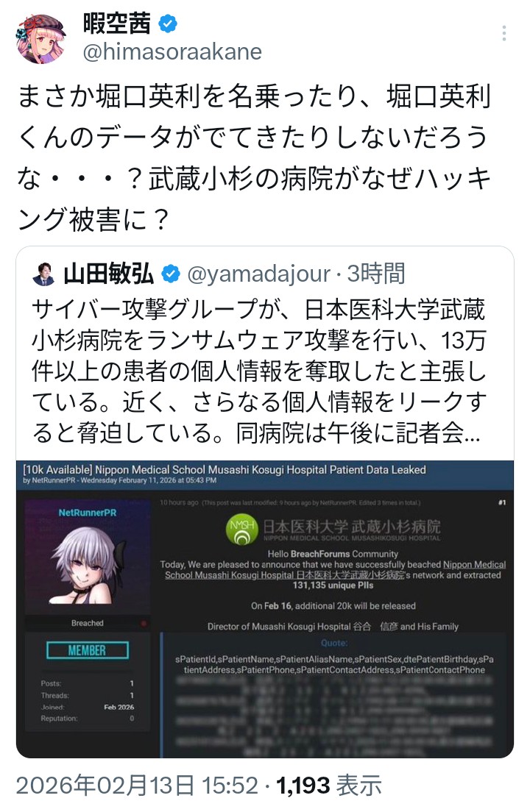This screenshot has height=812, width=530.
Task: Click the 3時間 timestamp on the quoted tweet
Action: tap(376, 274)
